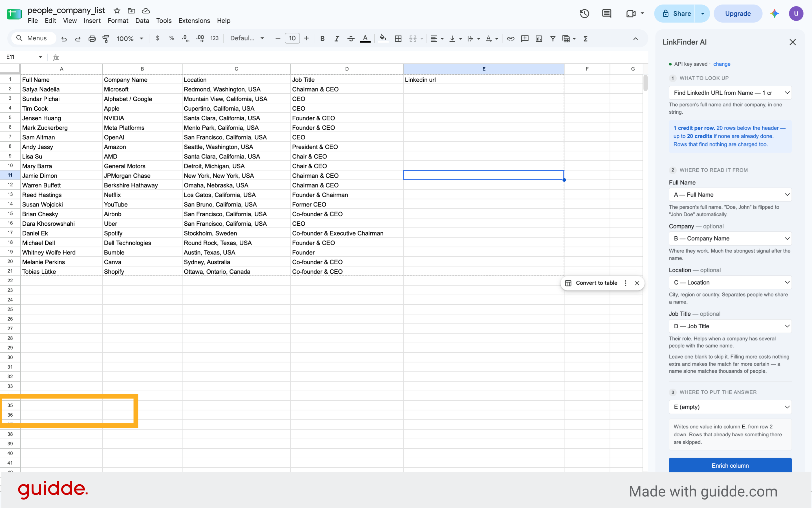This screenshot has width=812, height=508.
Task: Click the Meet video camera icon
Action: 631,14
